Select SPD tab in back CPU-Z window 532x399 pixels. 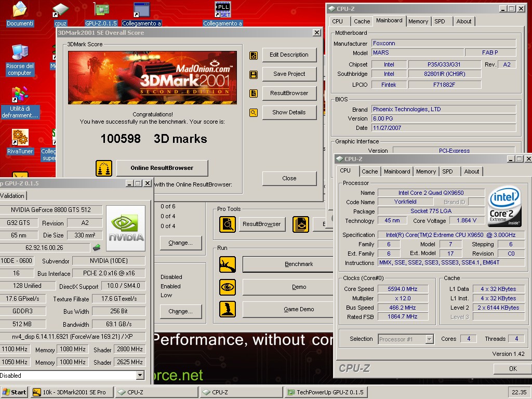tap(440, 21)
